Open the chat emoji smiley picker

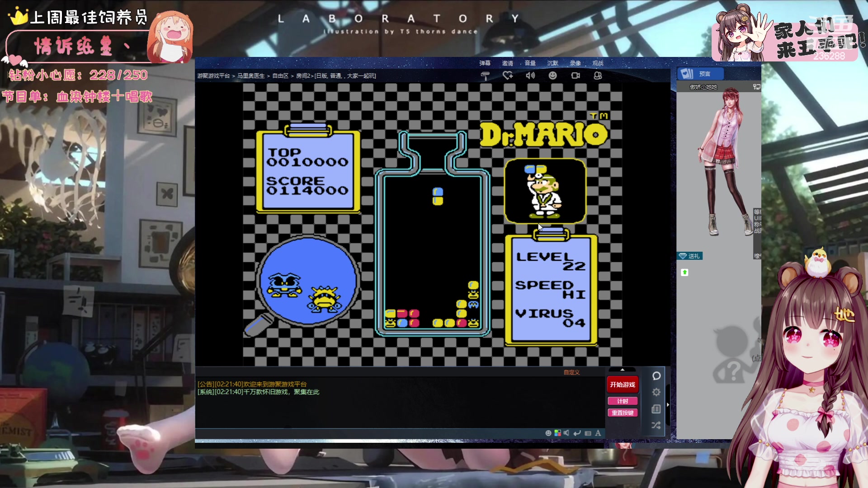click(x=548, y=433)
